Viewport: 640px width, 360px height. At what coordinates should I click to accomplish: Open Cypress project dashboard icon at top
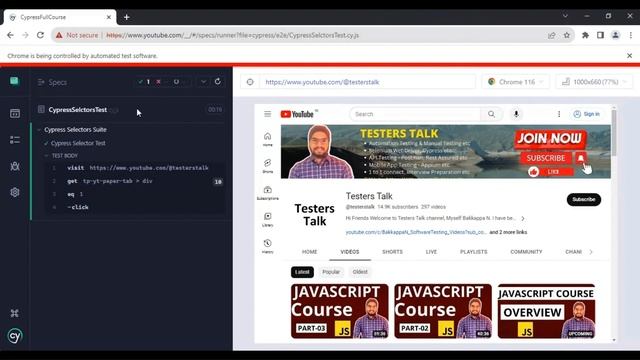pos(14,81)
